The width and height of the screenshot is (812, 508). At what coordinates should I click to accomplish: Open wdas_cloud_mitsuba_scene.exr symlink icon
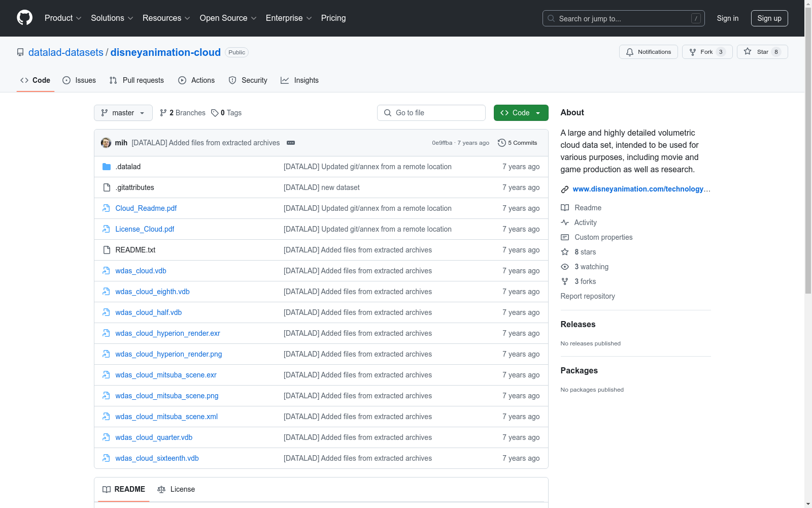[107, 375]
